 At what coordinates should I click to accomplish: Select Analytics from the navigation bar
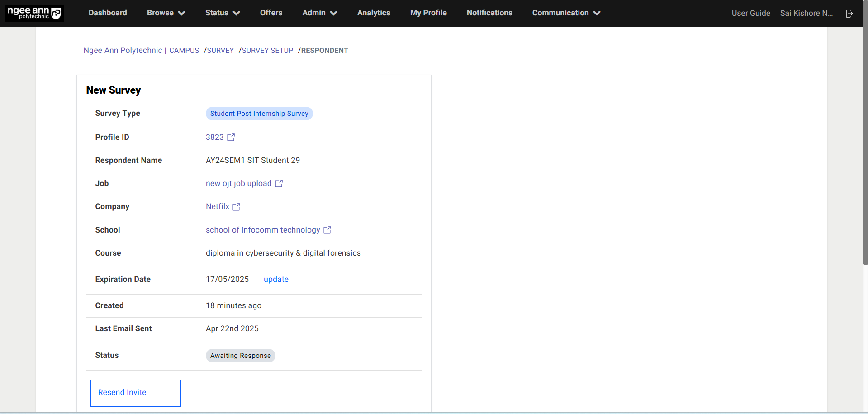tap(373, 13)
